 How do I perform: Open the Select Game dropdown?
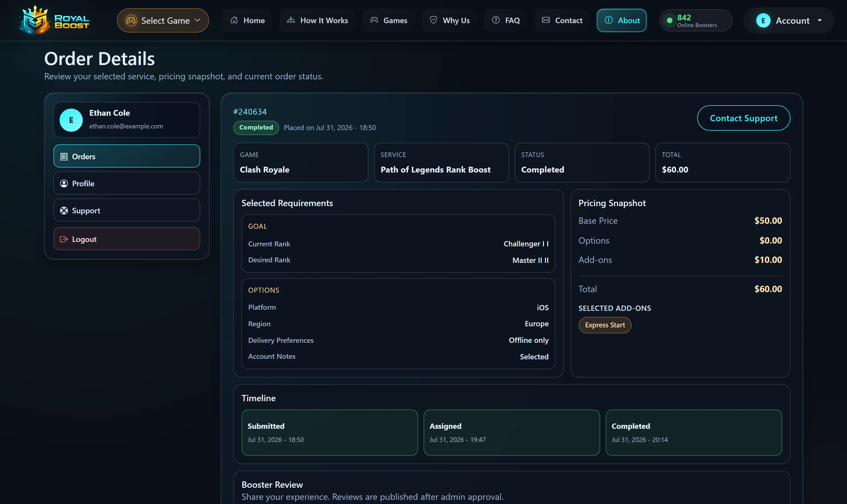coord(163,20)
